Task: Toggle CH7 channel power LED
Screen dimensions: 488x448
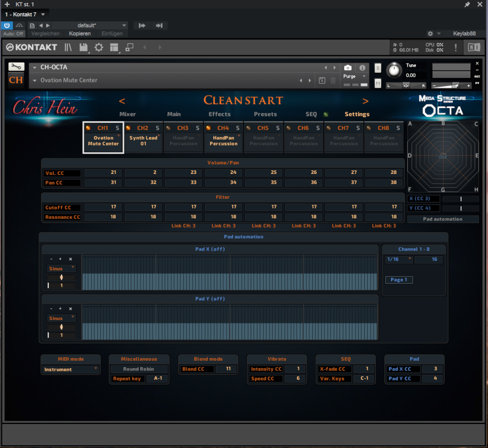Action: click(x=329, y=128)
